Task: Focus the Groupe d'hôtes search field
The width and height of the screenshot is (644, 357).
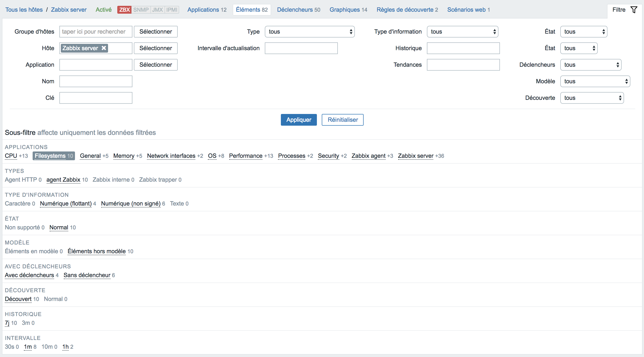Action: tap(96, 31)
